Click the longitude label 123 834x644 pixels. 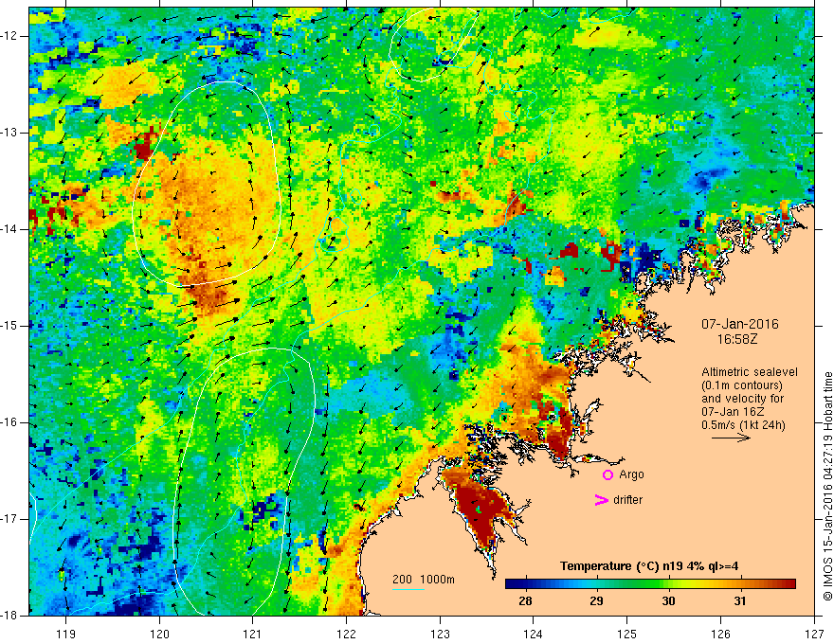pyautogui.click(x=440, y=634)
